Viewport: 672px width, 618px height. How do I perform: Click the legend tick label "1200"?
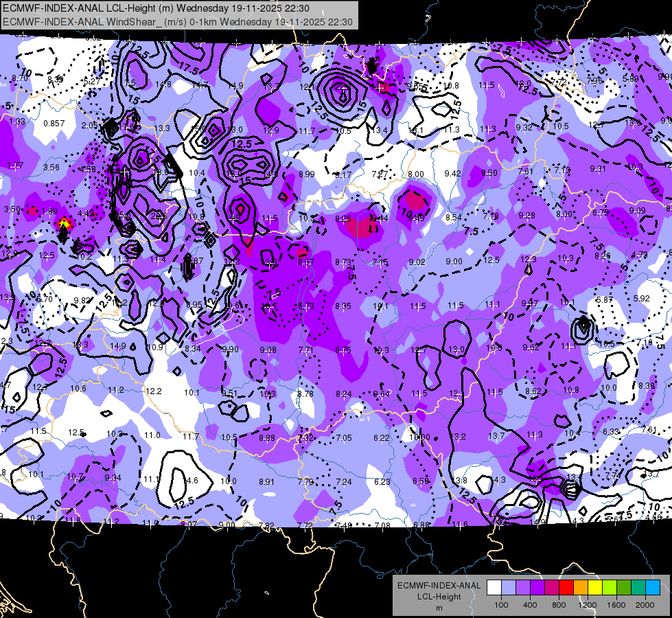(588, 605)
